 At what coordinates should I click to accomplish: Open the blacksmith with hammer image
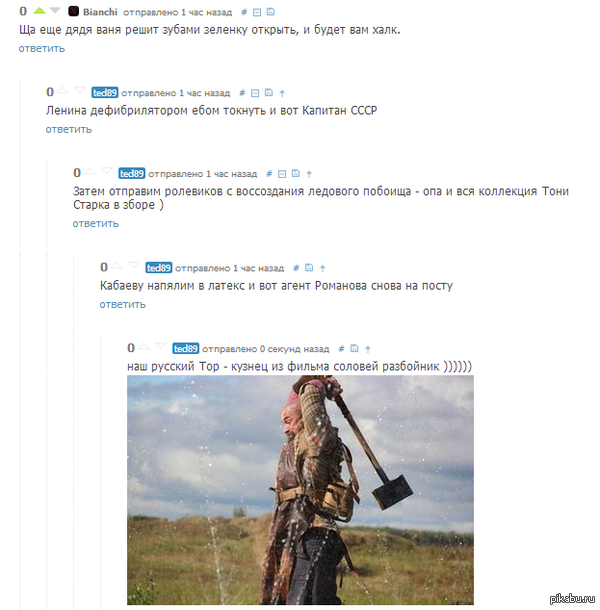click(x=300, y=489)
